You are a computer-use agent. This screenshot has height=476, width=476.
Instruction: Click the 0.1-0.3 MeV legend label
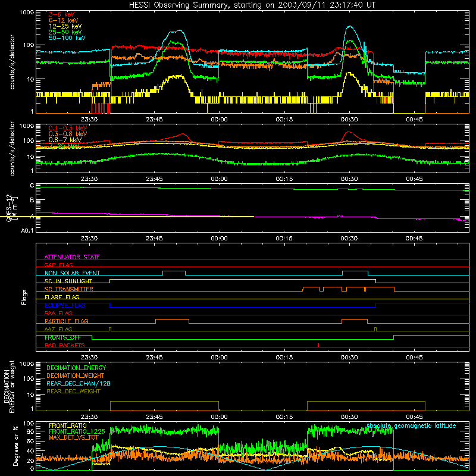68,128
